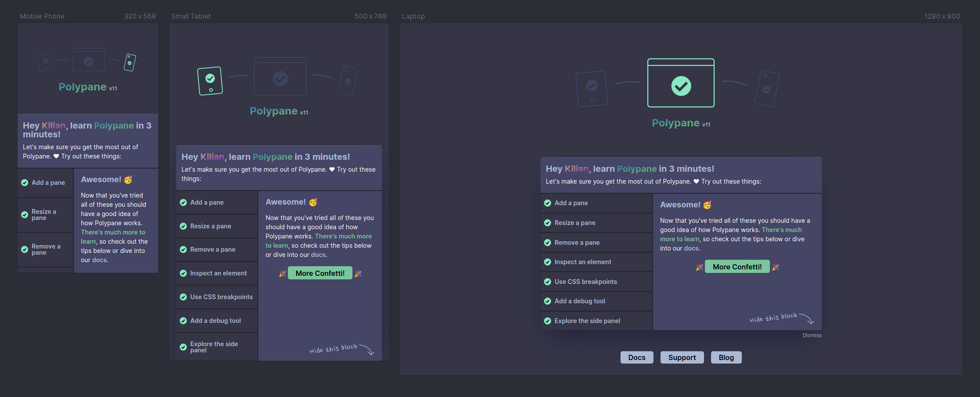The width and height of the screenshot is (980, 397).
Task: Open the docs link in Small Tablet pane text
Action: (x=318, y=255)
